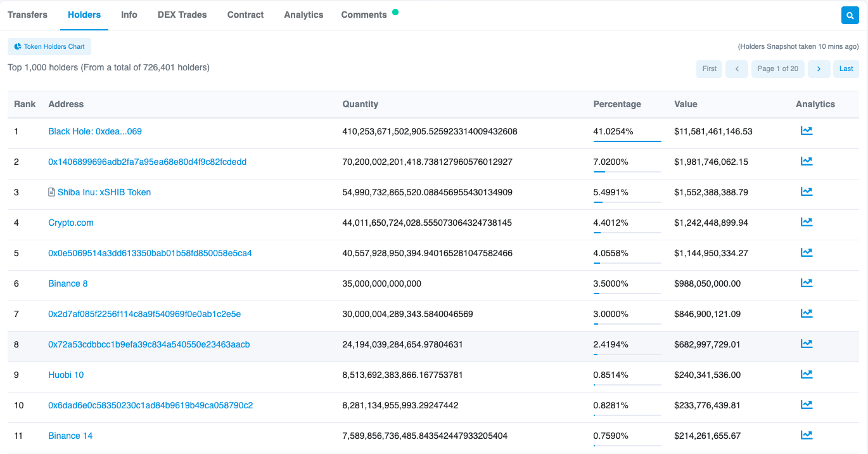The height and width of the screenshot is (454, 868).
Task: Open Black Hole: 0xdea...069 address link
Action: [95, 131]
